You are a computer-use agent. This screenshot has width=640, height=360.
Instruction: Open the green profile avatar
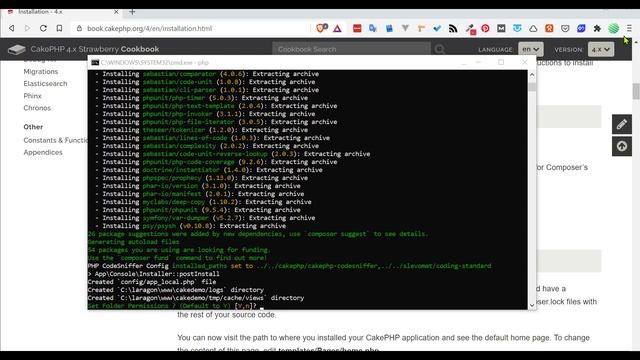(613, 28)
